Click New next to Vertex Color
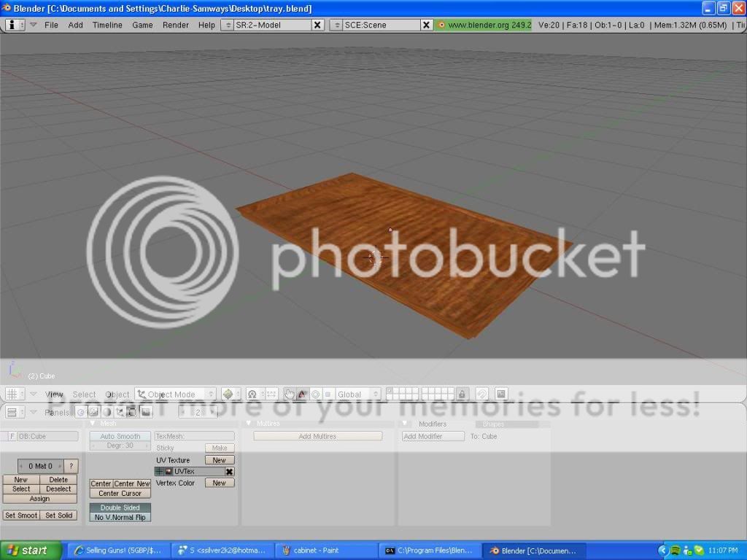The image size is (747, 560). point(219,483)
